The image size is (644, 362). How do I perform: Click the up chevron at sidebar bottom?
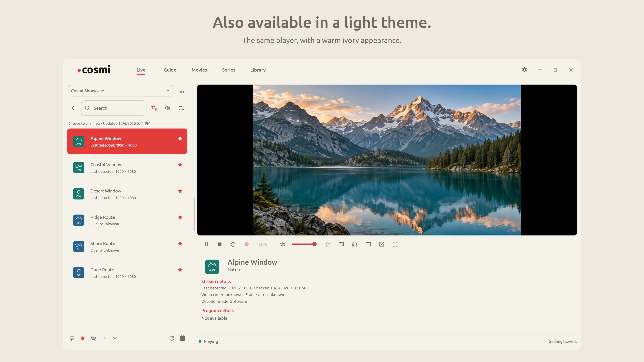104,338
